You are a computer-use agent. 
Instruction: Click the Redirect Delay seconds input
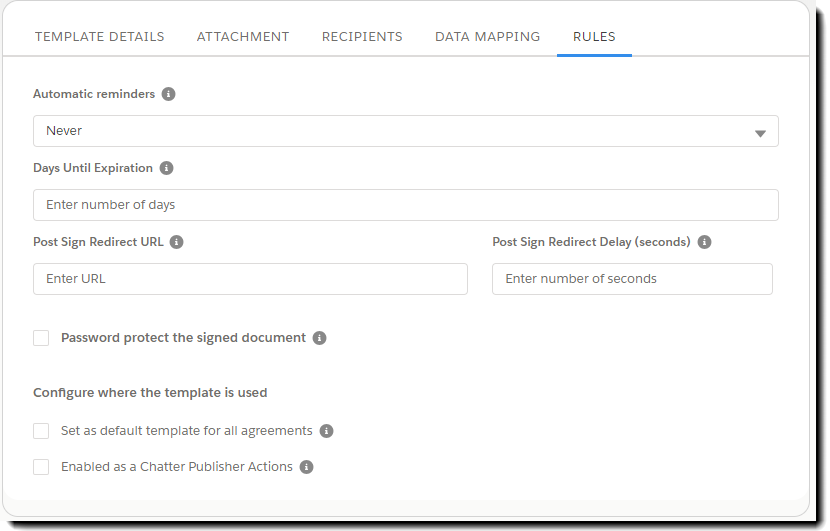coord(632,279)
